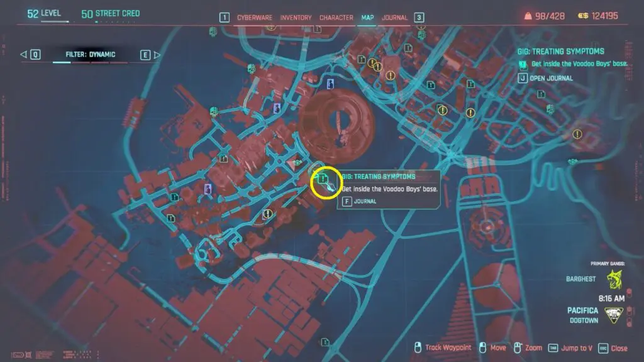Switch to the Character tab

[x=336, y=18]
